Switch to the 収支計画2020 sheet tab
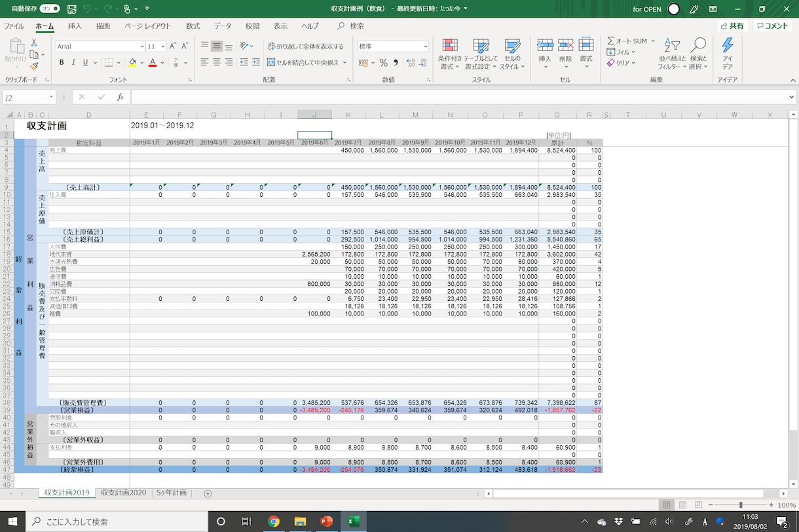This screenshot has width=799, height=532. (124, 493)
